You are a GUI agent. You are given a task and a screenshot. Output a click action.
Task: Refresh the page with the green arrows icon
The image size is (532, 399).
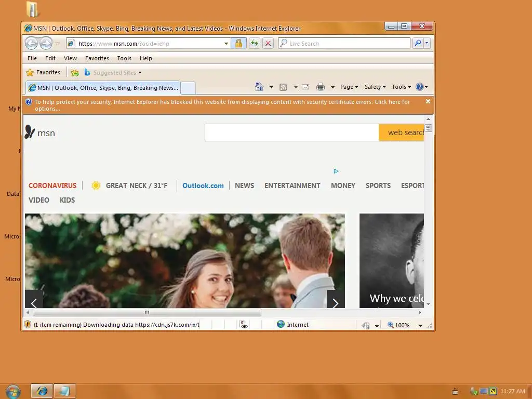[254, 43]
